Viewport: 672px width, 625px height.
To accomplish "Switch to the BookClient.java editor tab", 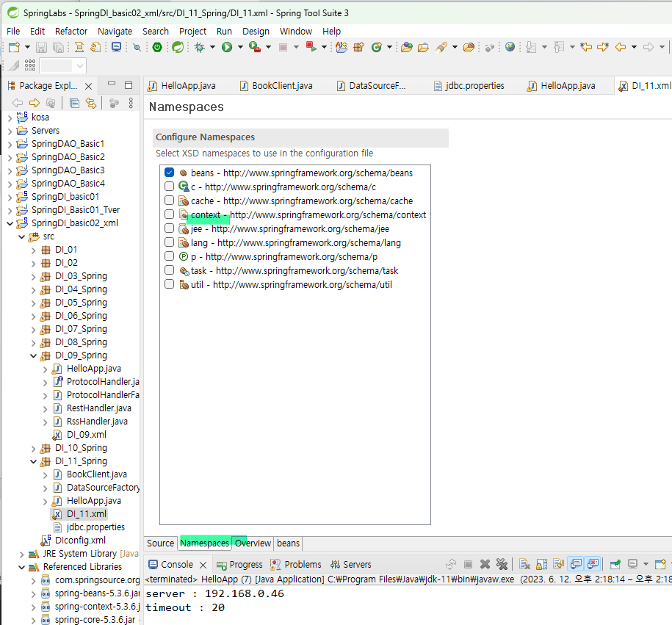I will (x=276, y=86).
